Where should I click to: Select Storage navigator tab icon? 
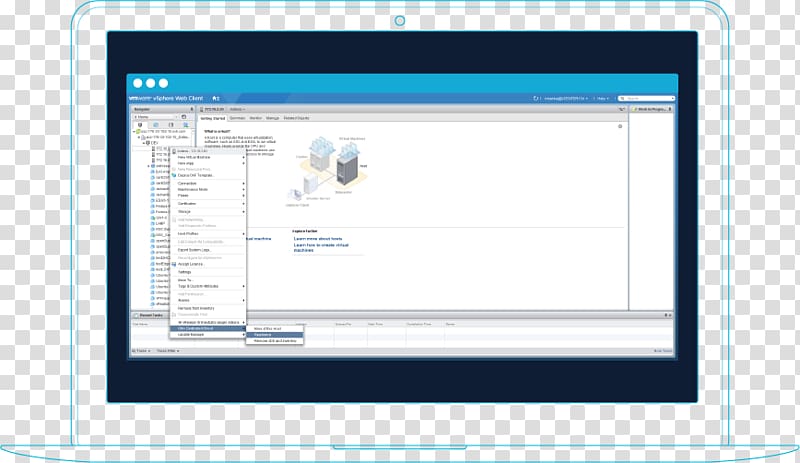171,125
